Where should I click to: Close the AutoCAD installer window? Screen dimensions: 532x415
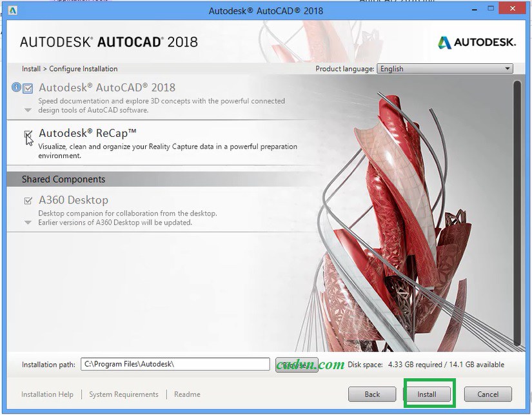point(512,9)
